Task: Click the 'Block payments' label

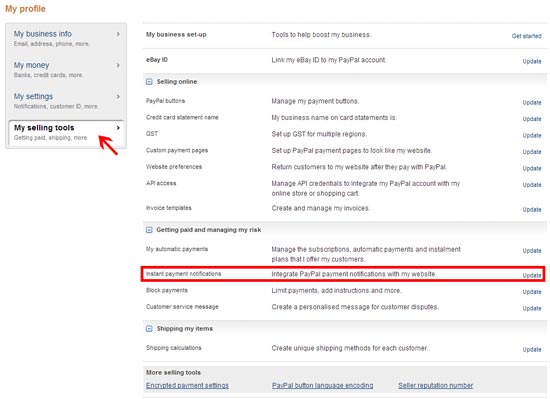Action: (x=167, y=290)
